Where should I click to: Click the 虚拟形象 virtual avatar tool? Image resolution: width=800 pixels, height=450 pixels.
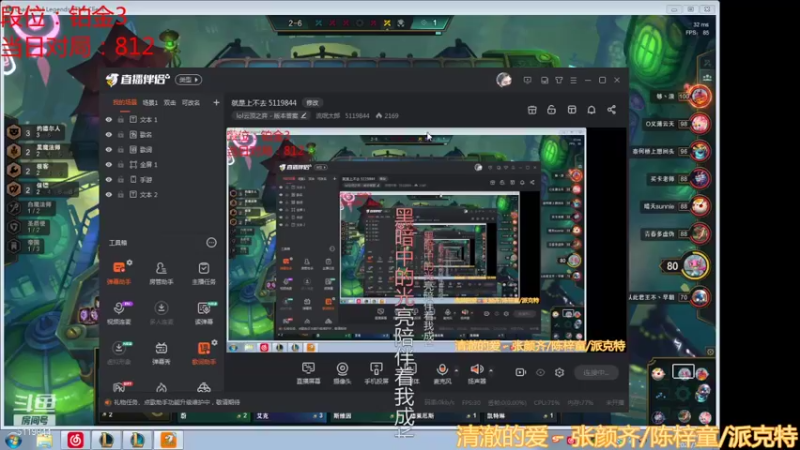[118, 353]
